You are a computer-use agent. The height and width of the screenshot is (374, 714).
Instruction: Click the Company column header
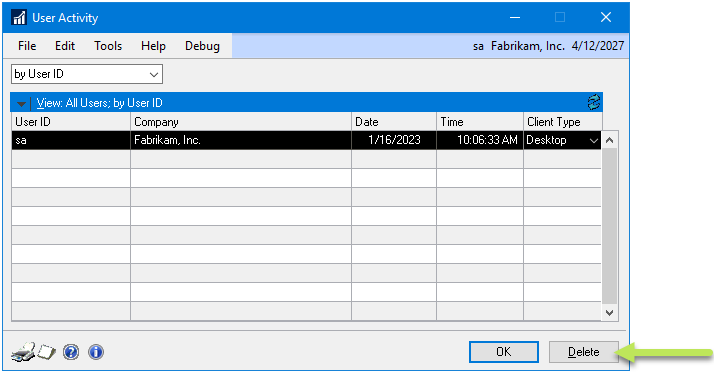241,122
